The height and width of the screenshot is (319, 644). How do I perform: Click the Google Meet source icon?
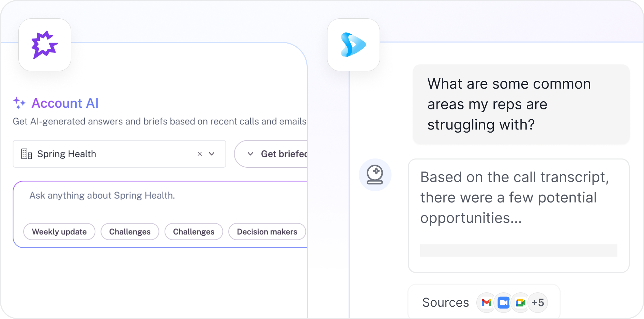pos(520,303)
